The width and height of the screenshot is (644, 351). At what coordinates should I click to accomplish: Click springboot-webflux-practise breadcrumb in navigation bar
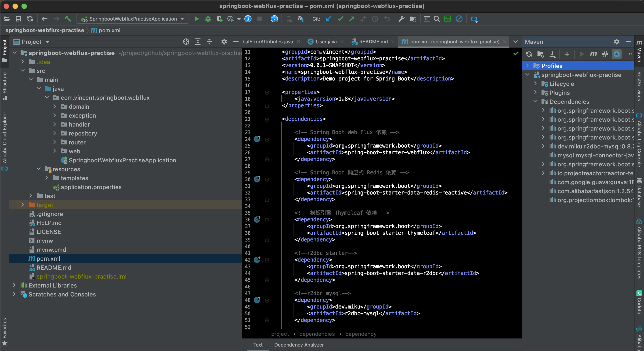tap(45, 30)
